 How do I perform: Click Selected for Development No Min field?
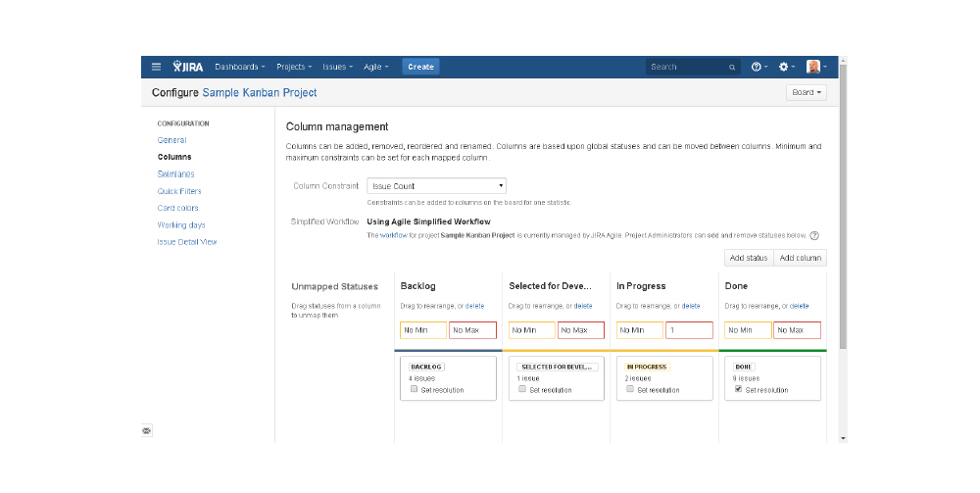532,330
